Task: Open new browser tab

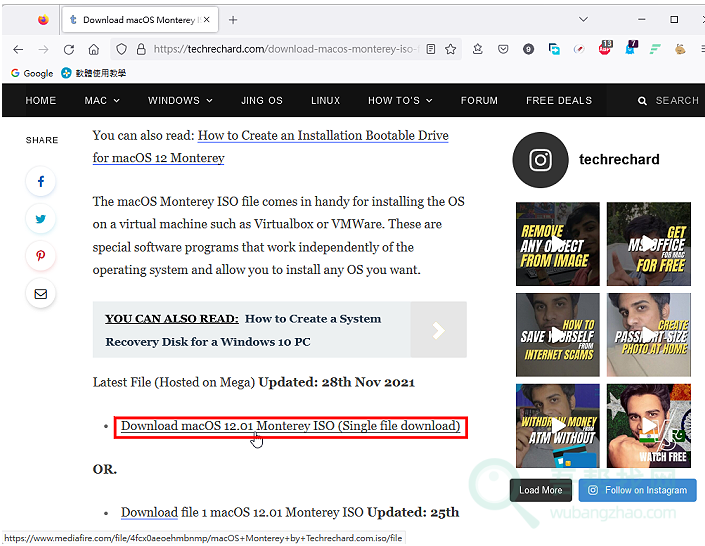Action: click(x=233, y=20)
